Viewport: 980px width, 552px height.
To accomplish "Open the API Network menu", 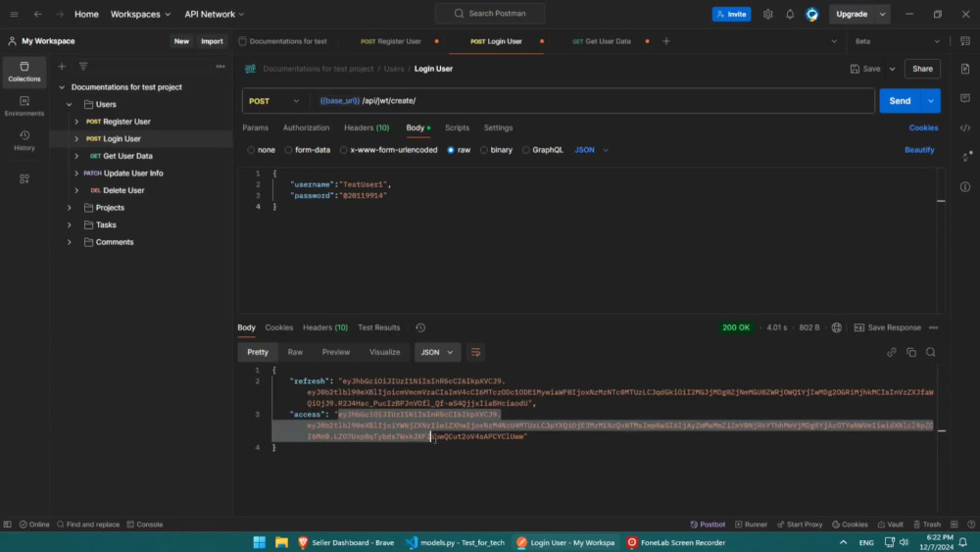I will click(214, 14).
